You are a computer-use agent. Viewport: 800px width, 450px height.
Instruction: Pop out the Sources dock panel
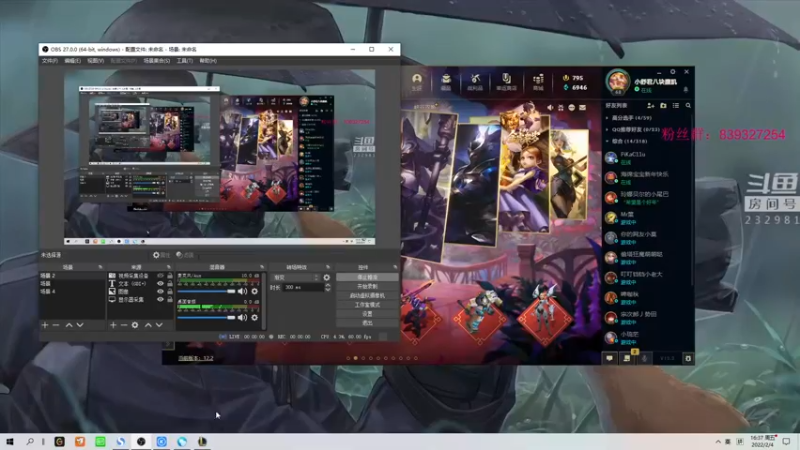click(x=169, y=267)
